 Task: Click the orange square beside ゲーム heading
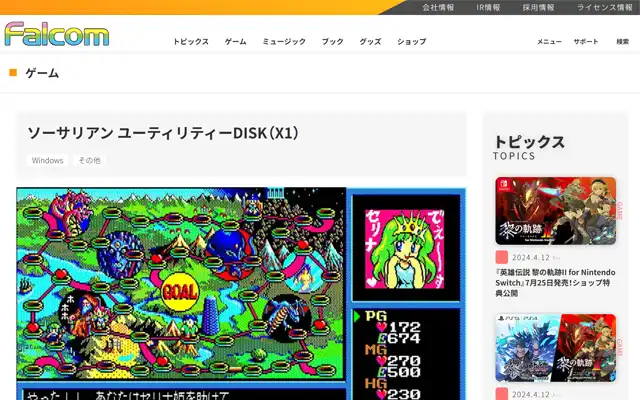pyautogui.click(x=13, y=73)
